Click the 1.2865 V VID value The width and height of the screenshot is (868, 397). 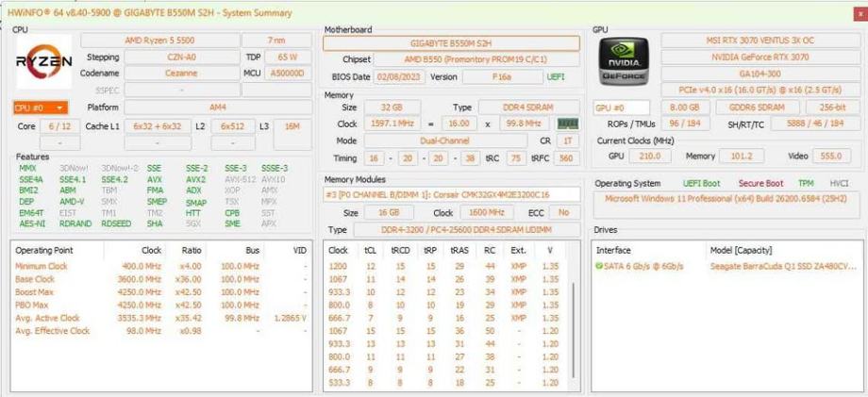(290, 318)
